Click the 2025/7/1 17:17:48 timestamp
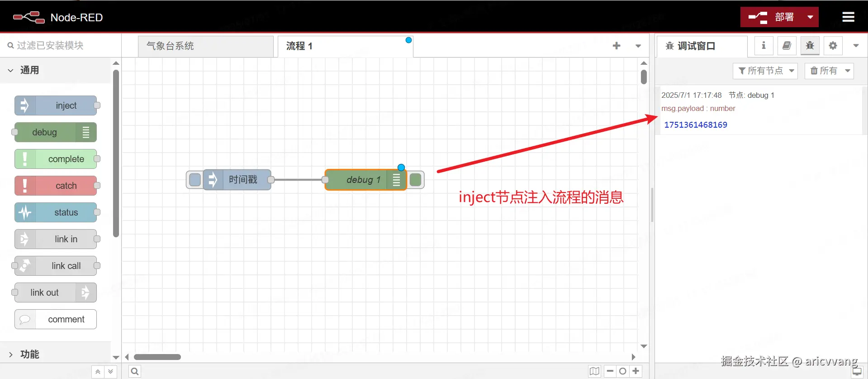 [x=691, y=95]
